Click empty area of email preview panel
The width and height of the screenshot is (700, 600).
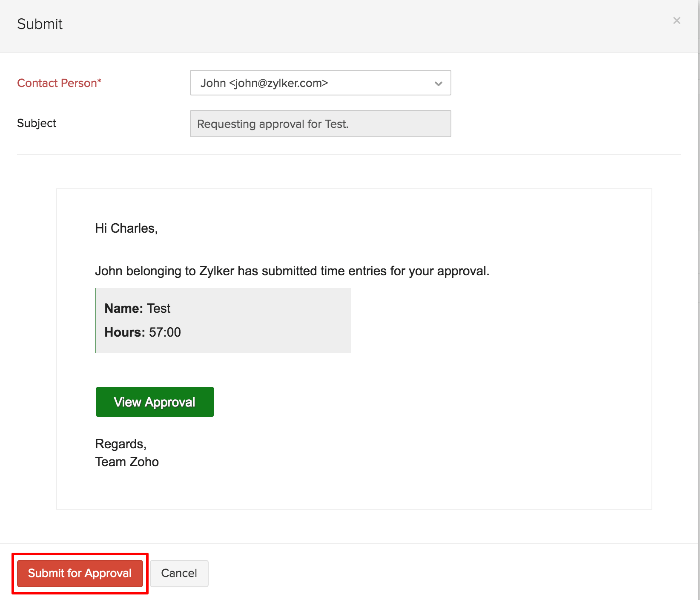click(490, 384)
